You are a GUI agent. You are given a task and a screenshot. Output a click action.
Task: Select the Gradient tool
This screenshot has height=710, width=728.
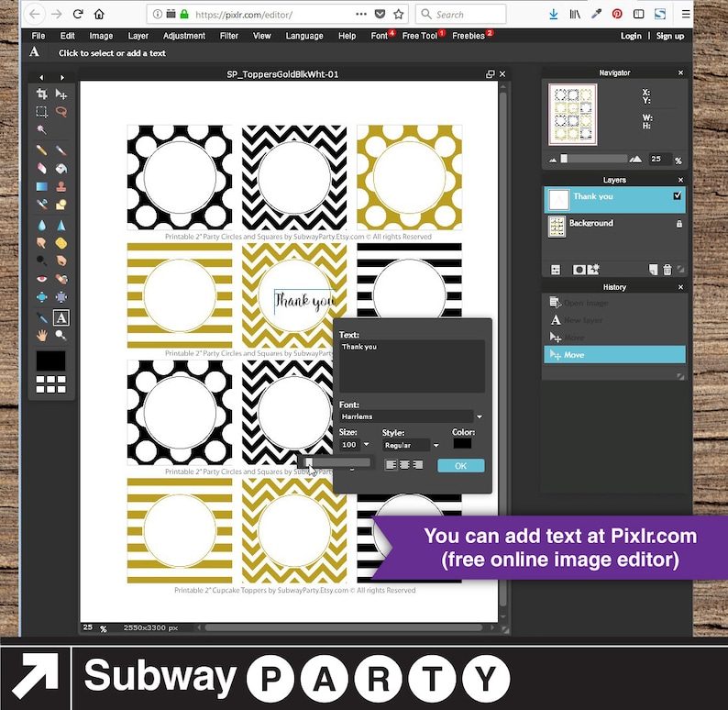[42, 186]
